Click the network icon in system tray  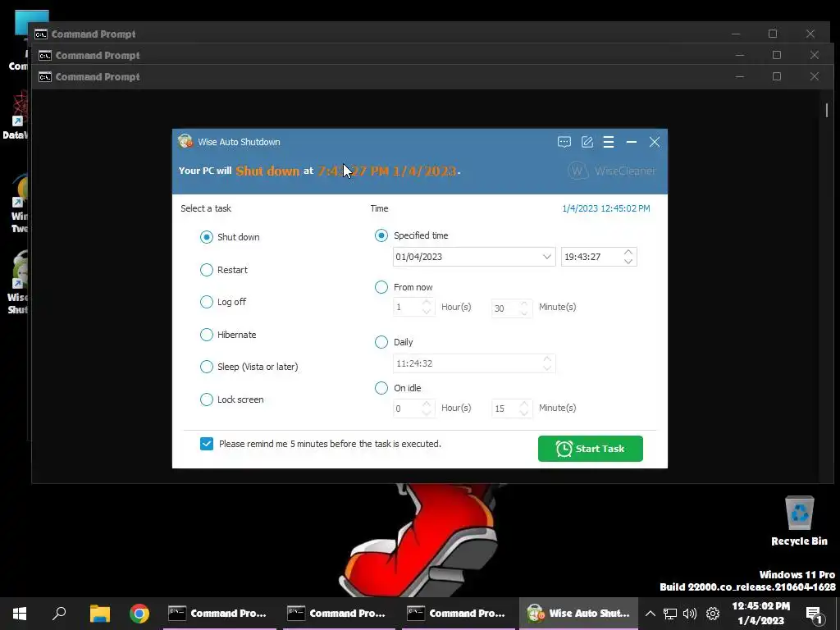coord(669,614)
